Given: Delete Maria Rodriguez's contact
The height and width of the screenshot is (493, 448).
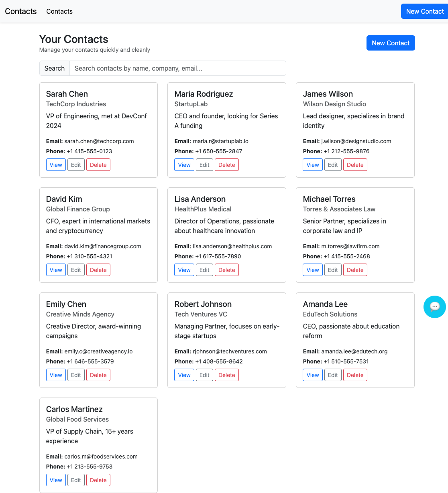Looking at the screenshot, I should point(227,165).
